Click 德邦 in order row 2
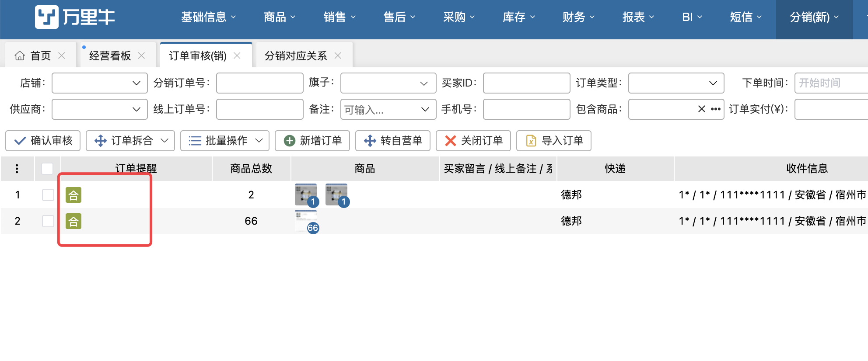 571,221
